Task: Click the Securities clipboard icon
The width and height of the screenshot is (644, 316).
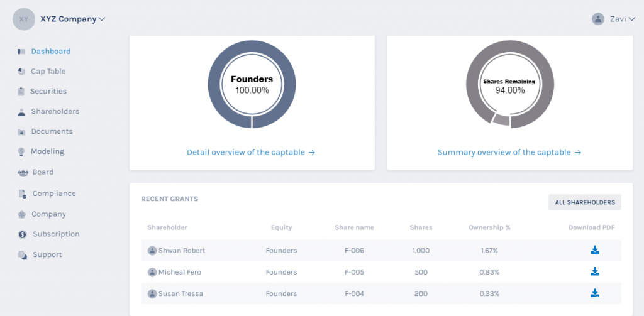Action: click(x=21, y=92)
